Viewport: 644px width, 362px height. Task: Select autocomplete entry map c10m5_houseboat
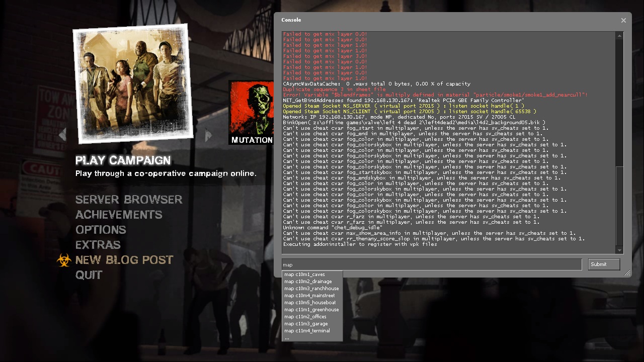click(312, 303)
